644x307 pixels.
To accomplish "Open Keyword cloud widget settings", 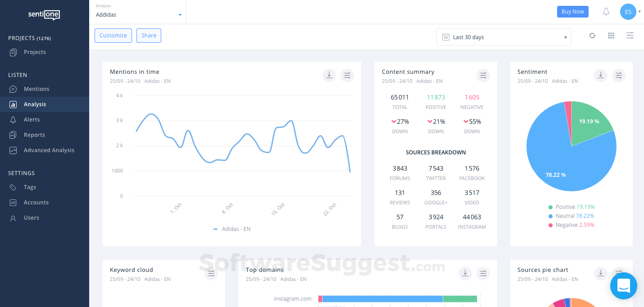I will click(211, 273).
